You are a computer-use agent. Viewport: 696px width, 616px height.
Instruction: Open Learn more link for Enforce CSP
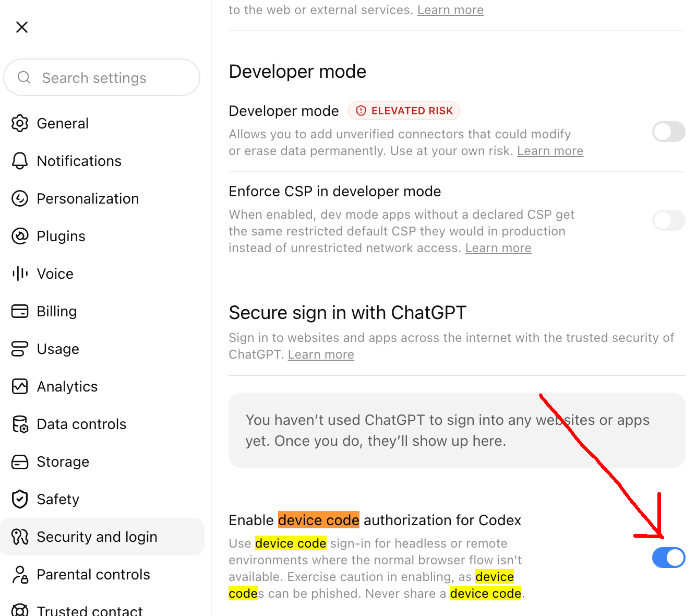[498, 248]
